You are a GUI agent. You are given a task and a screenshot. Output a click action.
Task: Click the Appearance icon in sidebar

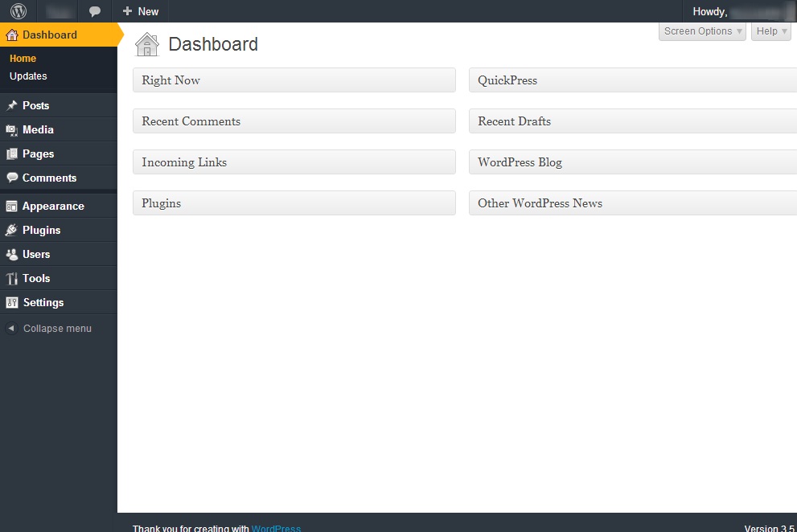pos(12,207)
